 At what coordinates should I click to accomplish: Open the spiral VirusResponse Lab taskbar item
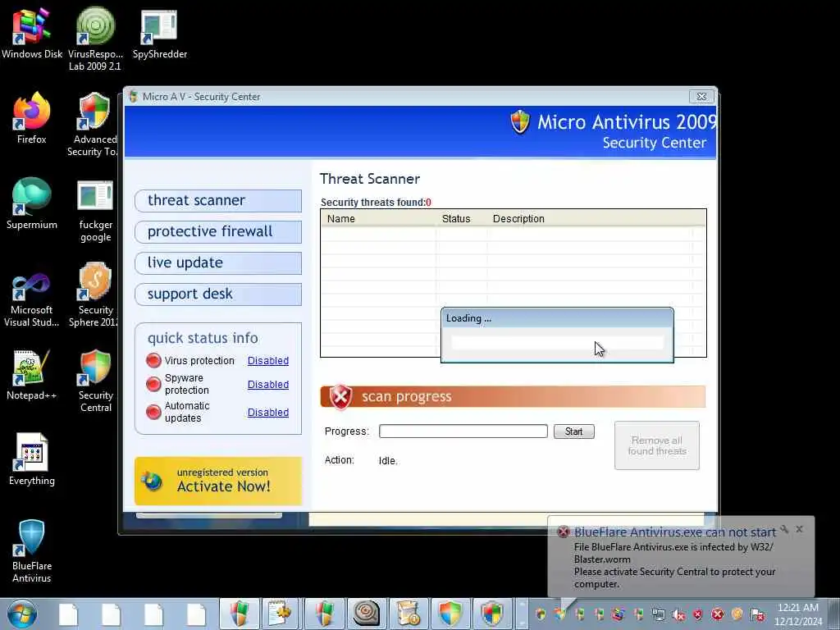(x=366, y=614)
